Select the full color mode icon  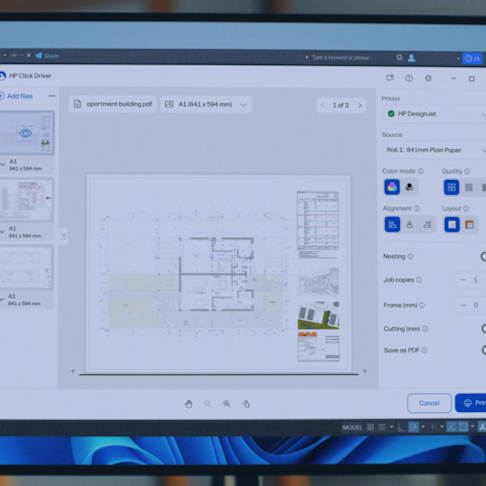pyautogui.click(x=392, y=187)
